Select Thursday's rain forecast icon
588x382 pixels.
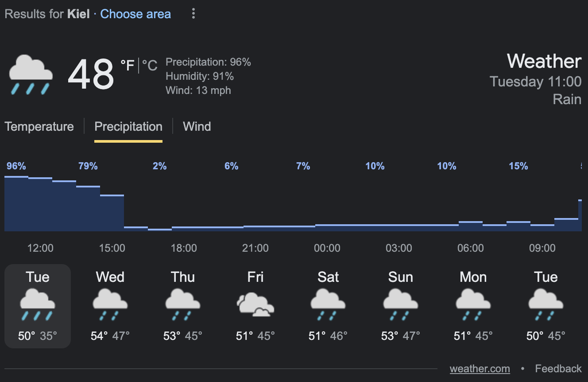tap(182, 304)
